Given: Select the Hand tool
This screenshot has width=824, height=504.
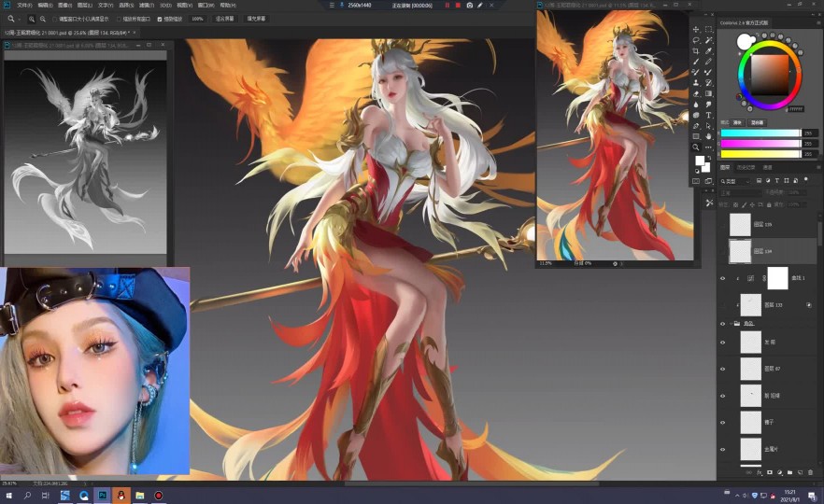Looking at the screenshot, I should pos(708,136).
